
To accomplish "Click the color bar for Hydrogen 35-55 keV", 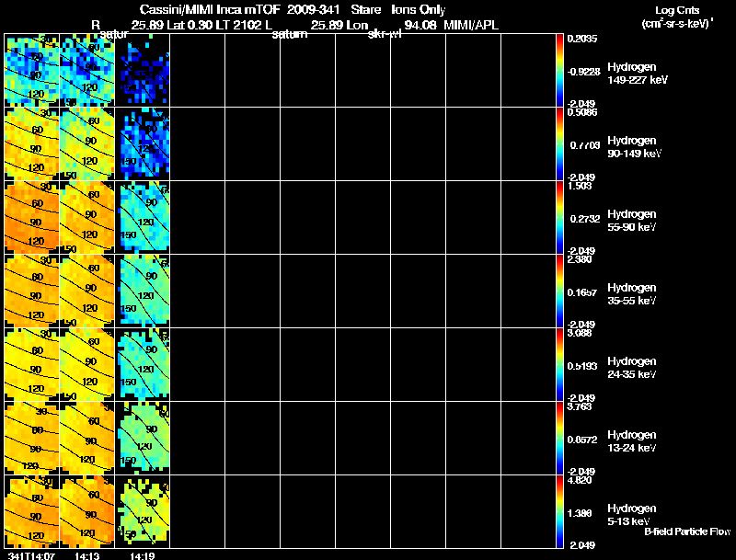I will [x=559, y=291].
